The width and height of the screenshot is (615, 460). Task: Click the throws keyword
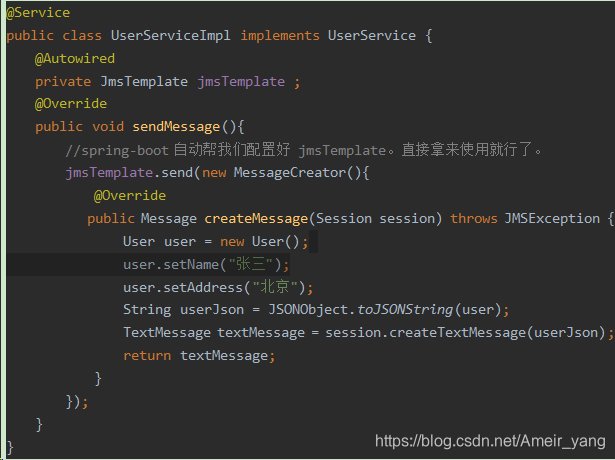pyautogui.click(x=473, y=219)
